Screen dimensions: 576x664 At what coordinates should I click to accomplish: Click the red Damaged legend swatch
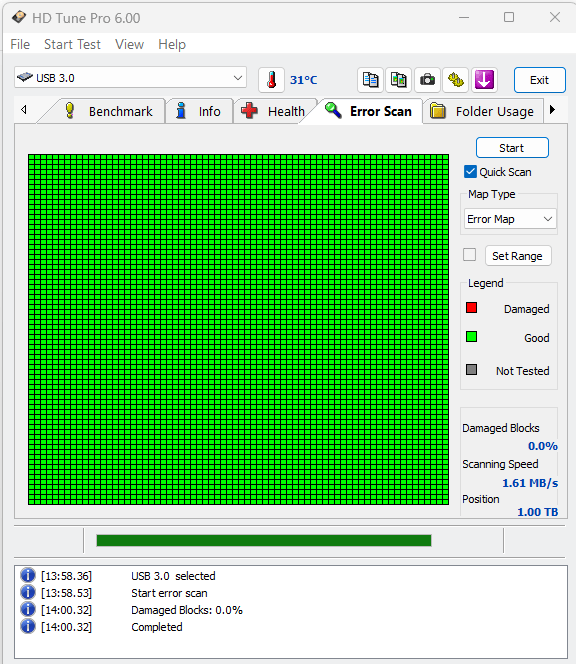pos(471,307)
